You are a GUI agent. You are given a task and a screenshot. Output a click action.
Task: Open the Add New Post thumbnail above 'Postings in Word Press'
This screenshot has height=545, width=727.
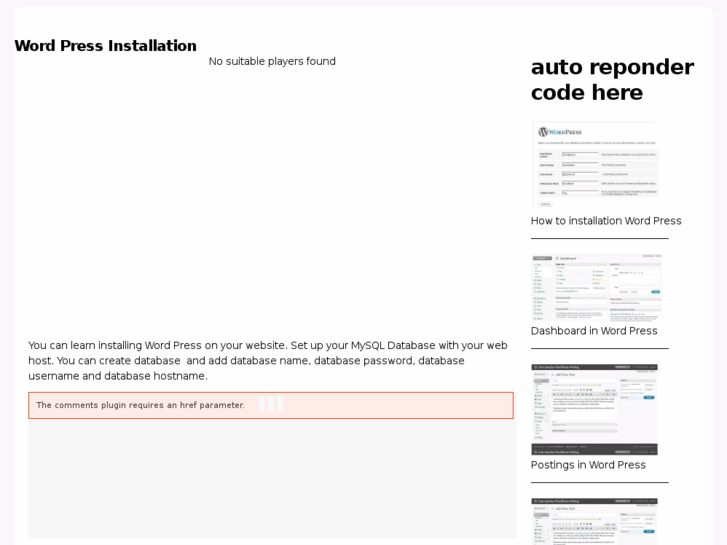tap(594, 410)
